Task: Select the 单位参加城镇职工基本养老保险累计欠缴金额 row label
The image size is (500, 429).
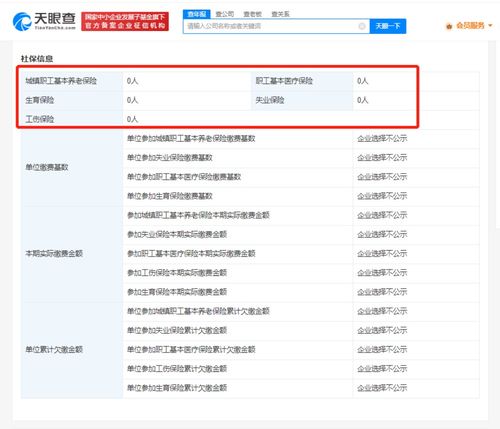Action: tap(198, 311)
